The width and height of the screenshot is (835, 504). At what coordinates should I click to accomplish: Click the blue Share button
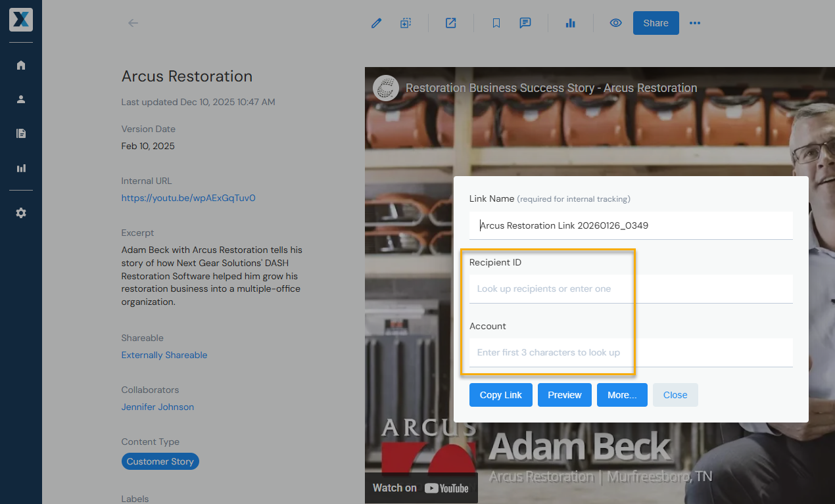656,23
